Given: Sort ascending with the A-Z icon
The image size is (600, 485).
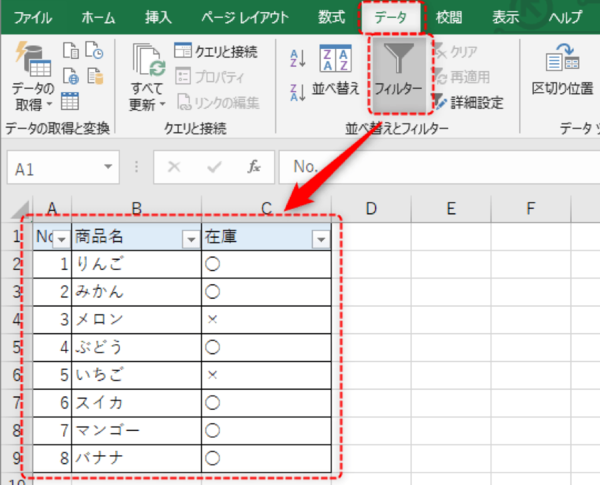Looking at the screenshot, I should click(x=297, y=59).
